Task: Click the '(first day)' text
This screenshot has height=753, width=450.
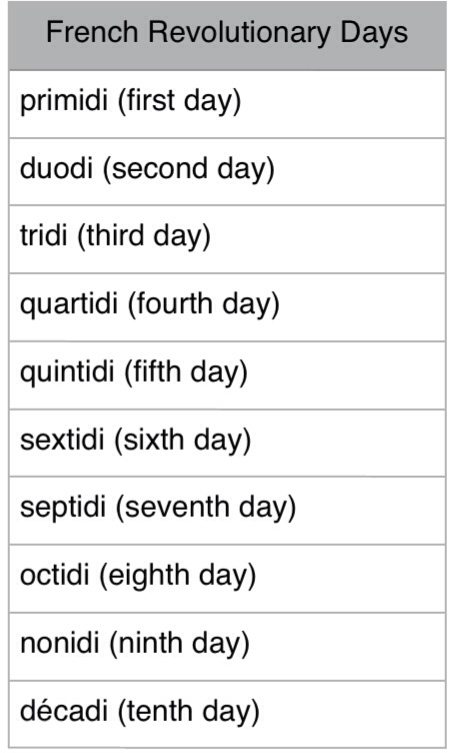Action: 179,101
